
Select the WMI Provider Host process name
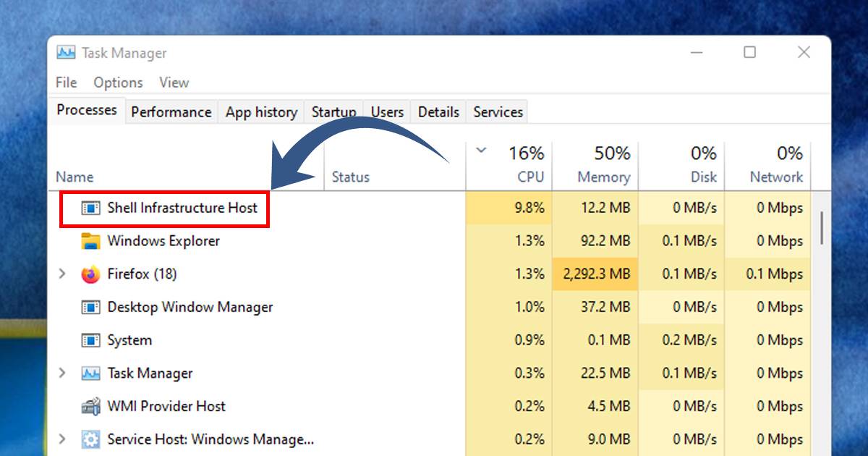[166, 406]
